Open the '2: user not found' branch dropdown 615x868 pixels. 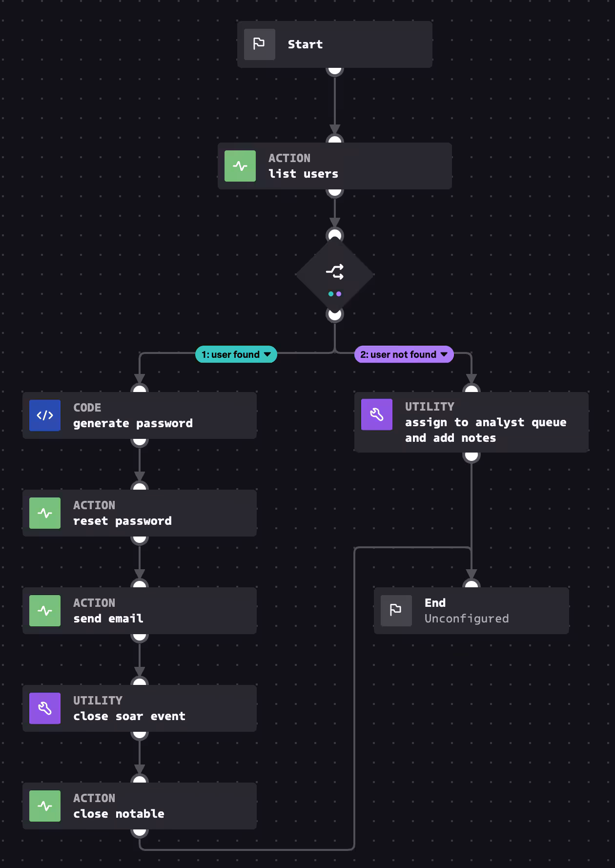(444, 354)
